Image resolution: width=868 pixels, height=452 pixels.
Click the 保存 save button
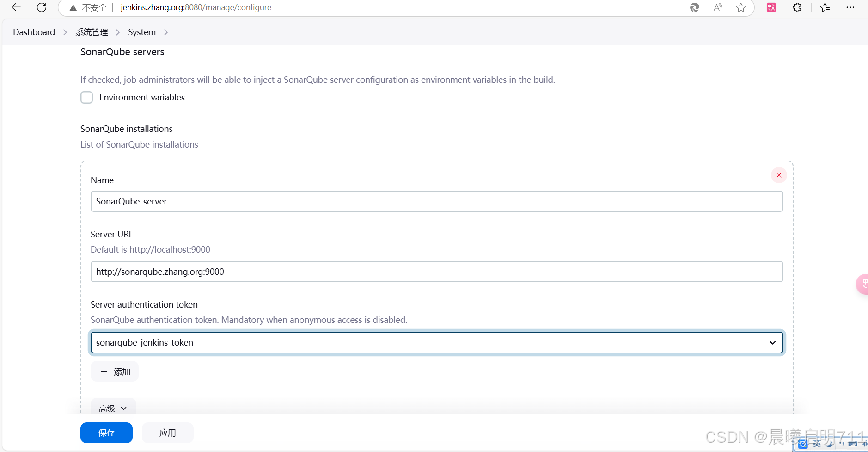[106, 433]
